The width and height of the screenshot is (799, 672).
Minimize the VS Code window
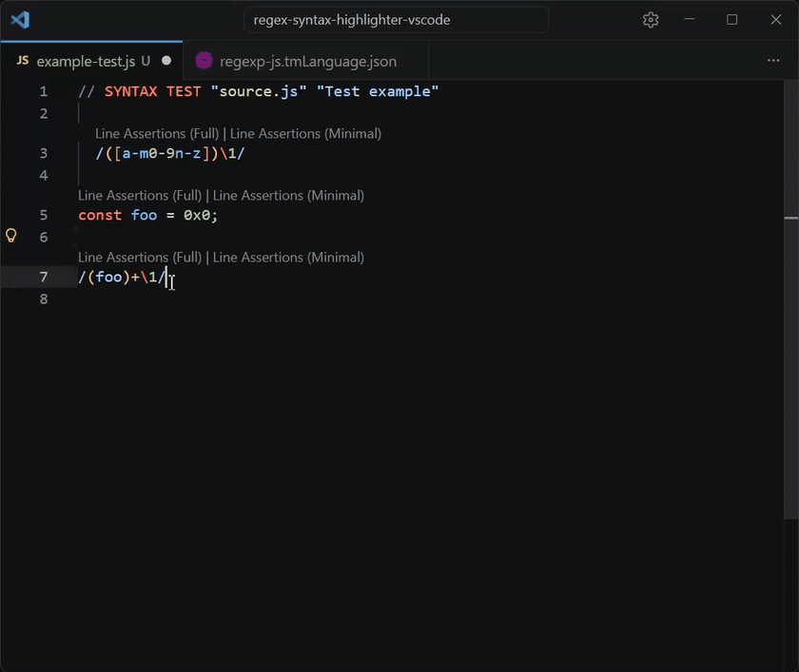(x=690, y=19)
